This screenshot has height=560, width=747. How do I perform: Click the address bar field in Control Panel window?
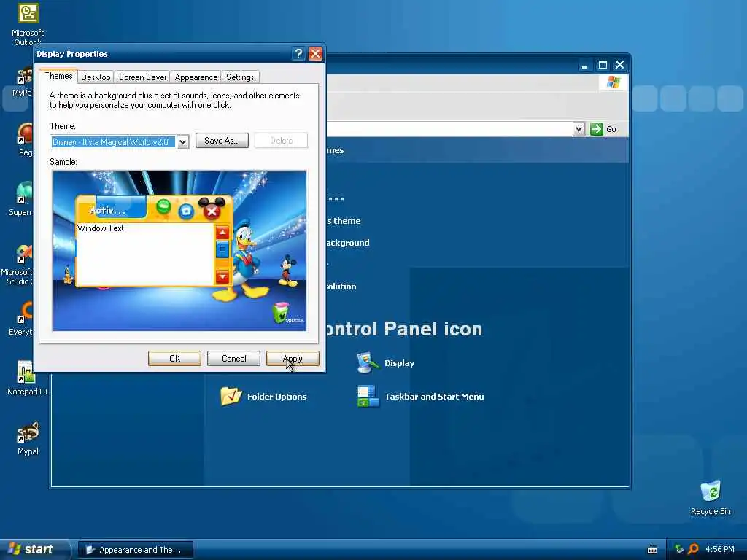(449, 129)
